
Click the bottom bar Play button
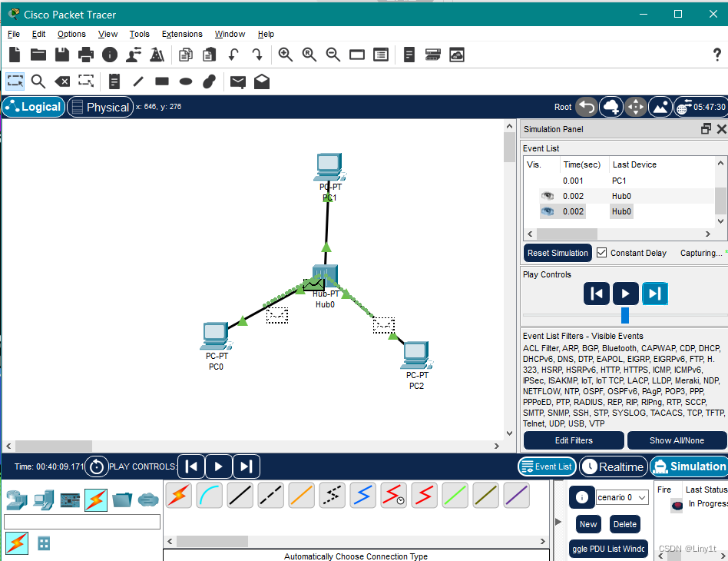pos(218,466)
